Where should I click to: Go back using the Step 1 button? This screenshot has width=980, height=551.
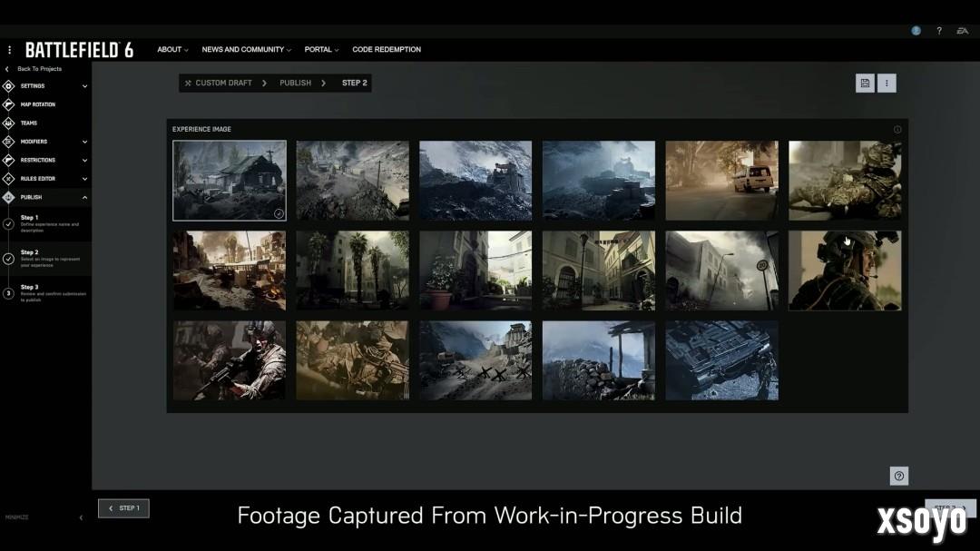point(123,508)
